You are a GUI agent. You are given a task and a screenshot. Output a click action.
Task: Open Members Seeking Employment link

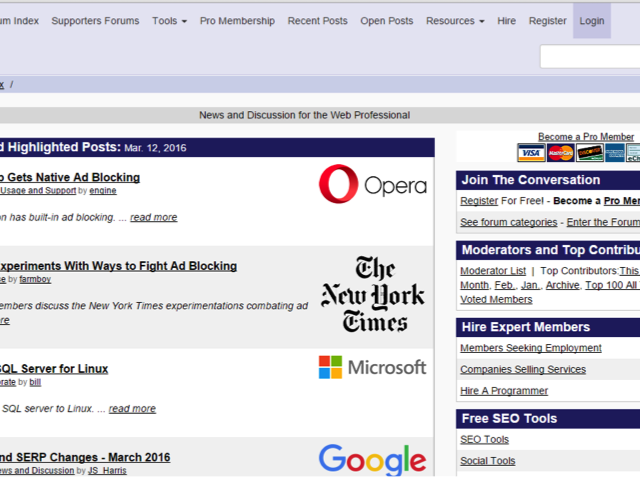pos(531,348)
